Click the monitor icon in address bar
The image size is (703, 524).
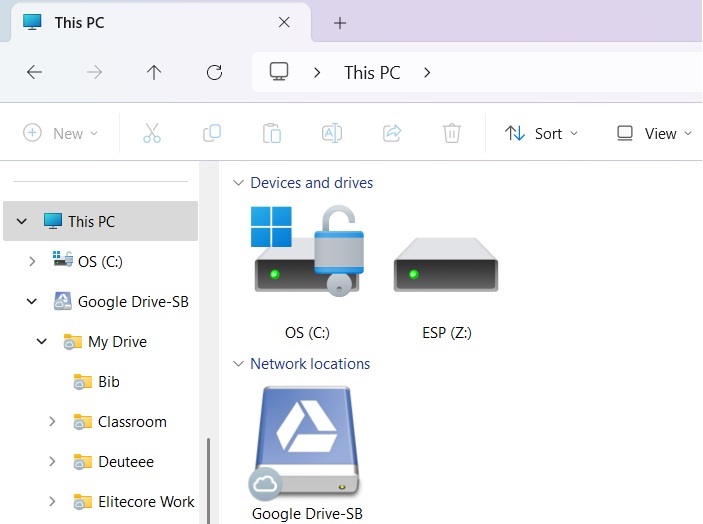tap(278, 72)
